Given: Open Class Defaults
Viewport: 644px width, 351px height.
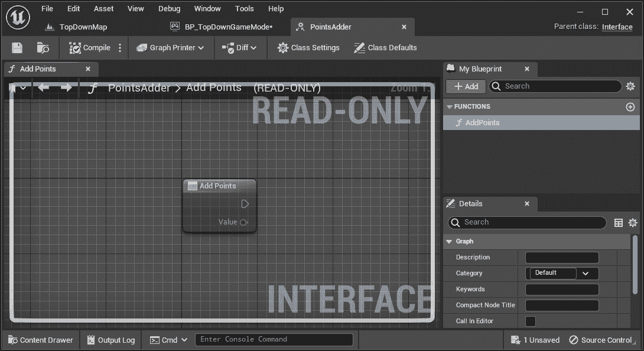Looking at the screenshot, I should pos(385,48).
